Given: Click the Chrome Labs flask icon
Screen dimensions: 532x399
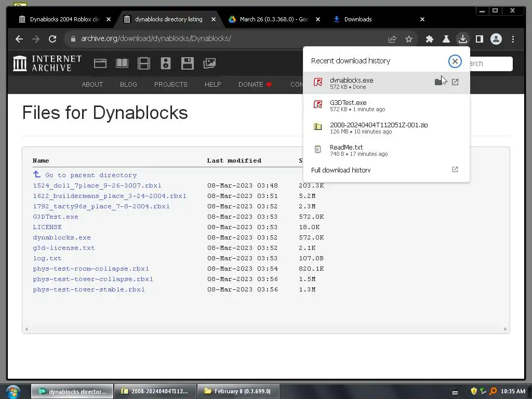Looking at the screenshot, I should click(446, 39).
